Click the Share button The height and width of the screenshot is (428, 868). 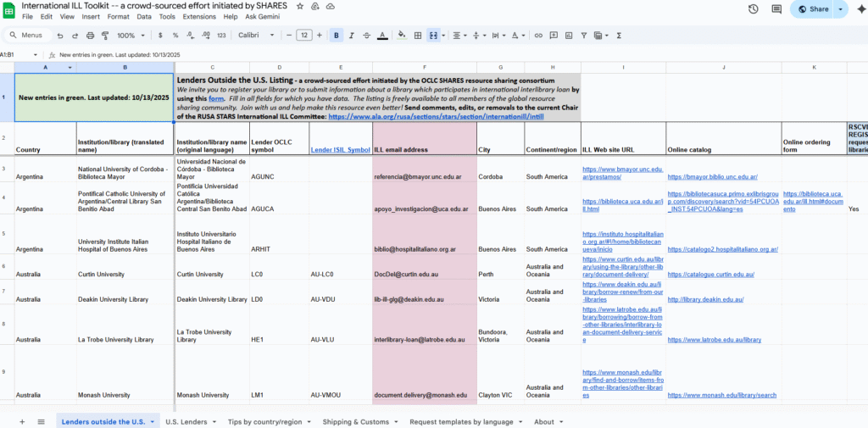812,9
